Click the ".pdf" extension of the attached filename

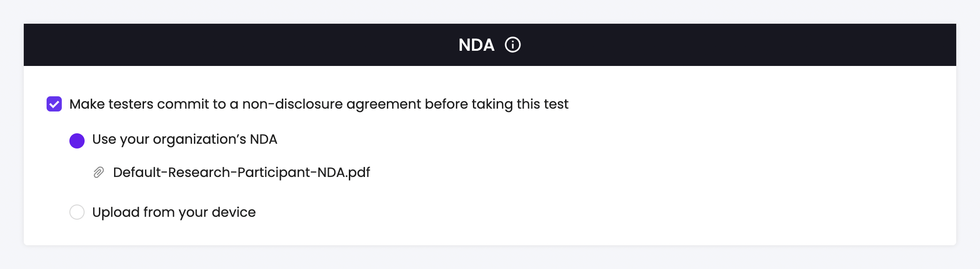click(358, 172)
